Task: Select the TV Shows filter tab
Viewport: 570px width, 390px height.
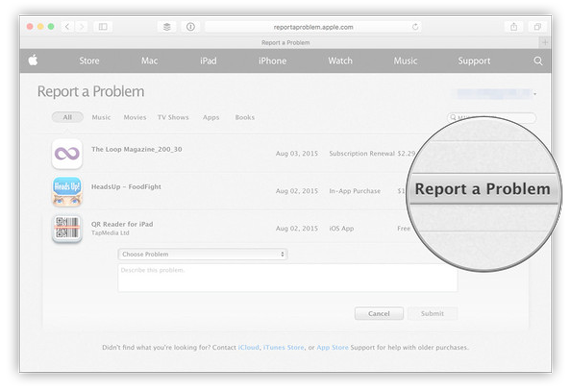Action: [x=173, y=117]
